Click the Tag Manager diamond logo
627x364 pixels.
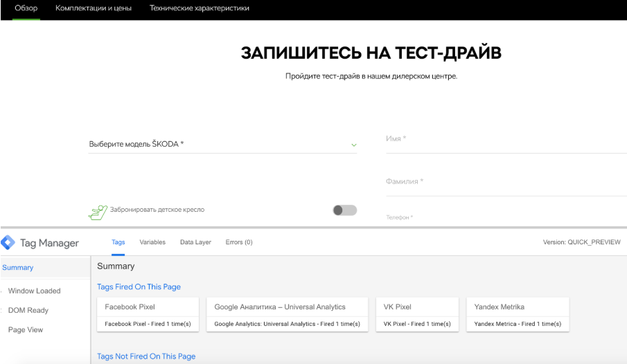[x=8, y=242]
